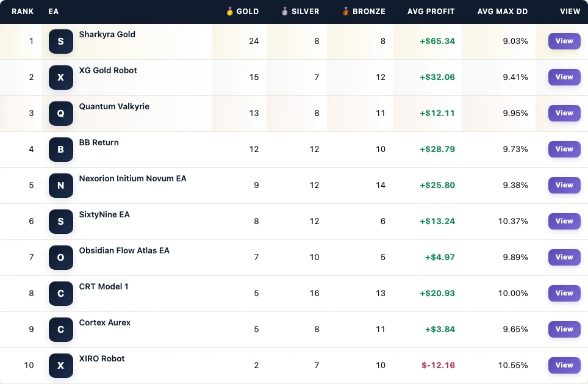Select the Obsidian Flow Atlas EA name
The height and width of the screenshot is (384, 588).
(x=124, y=251)
